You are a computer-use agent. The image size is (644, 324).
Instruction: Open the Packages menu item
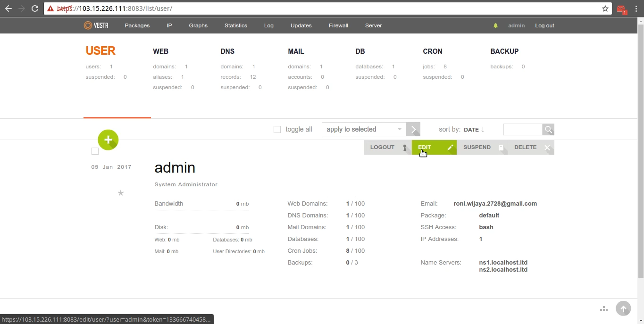tap(137, 25)
